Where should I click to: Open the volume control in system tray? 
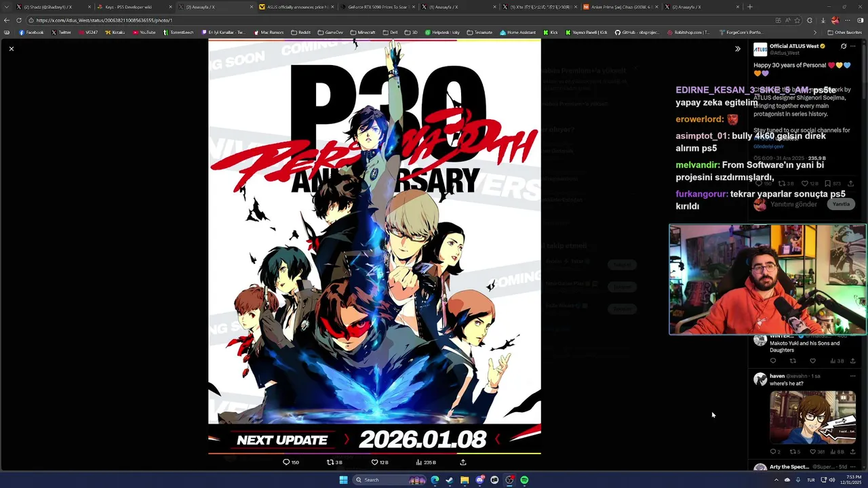832,480
